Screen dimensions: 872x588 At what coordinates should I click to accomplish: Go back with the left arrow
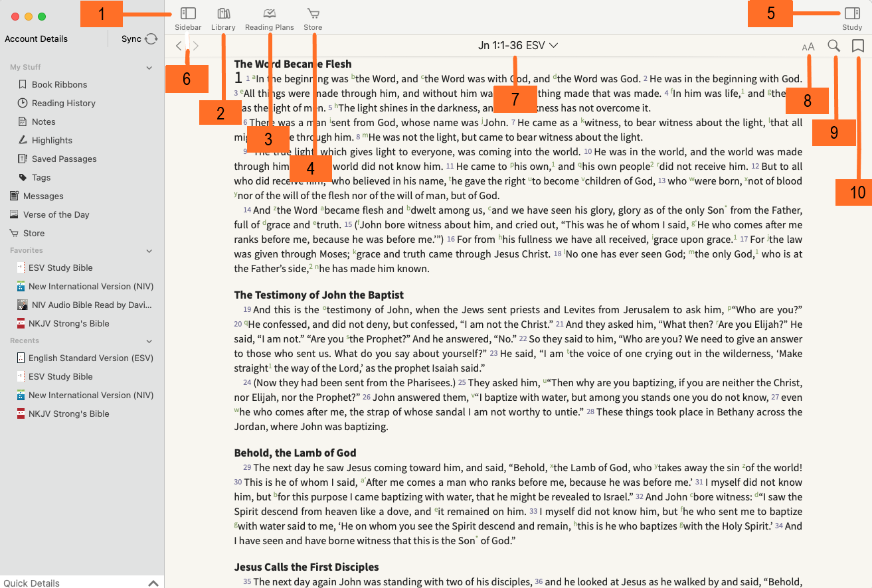[x=179, y=46]
